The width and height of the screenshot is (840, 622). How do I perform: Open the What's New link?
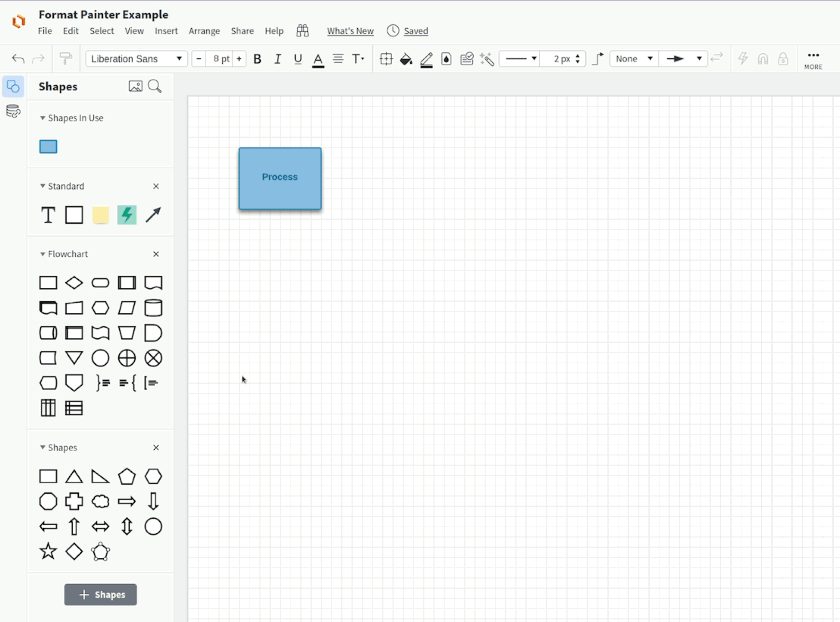[350, 31]
